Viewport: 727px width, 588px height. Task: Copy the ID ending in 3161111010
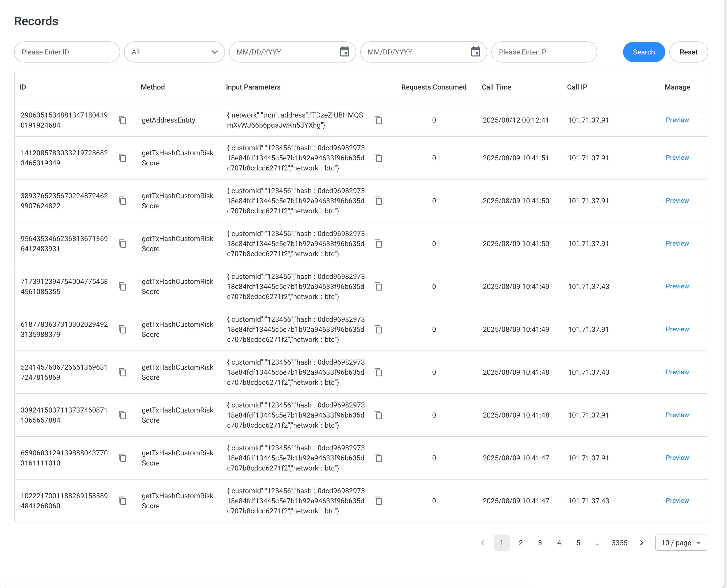[123, 458]
